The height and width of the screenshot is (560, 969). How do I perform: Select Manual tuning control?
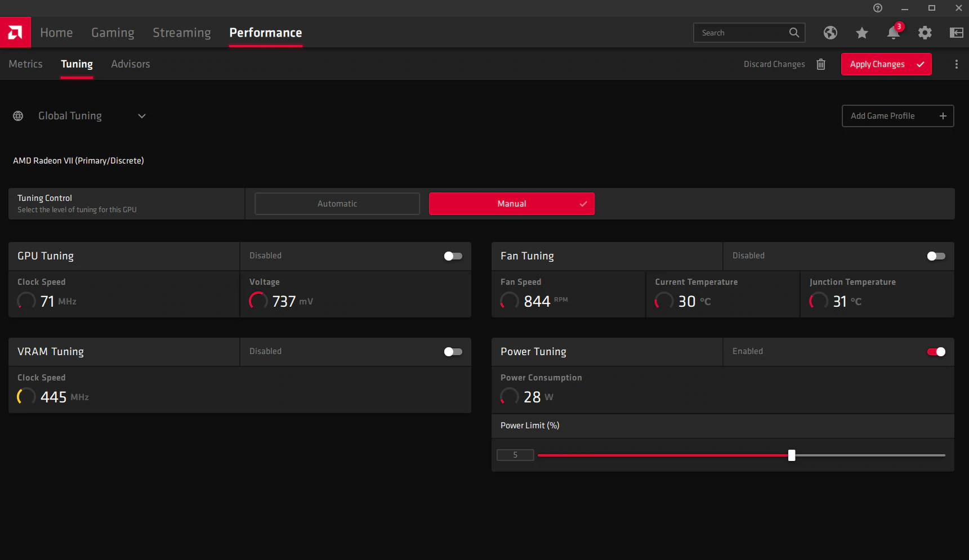[x=512, y=204]
